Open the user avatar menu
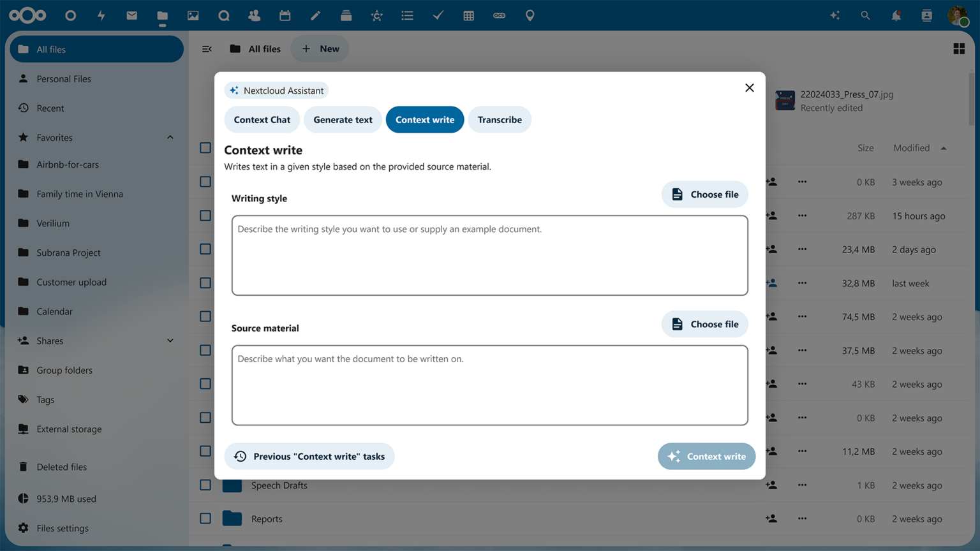The image size is (980, 551). [x=958, y=15]
